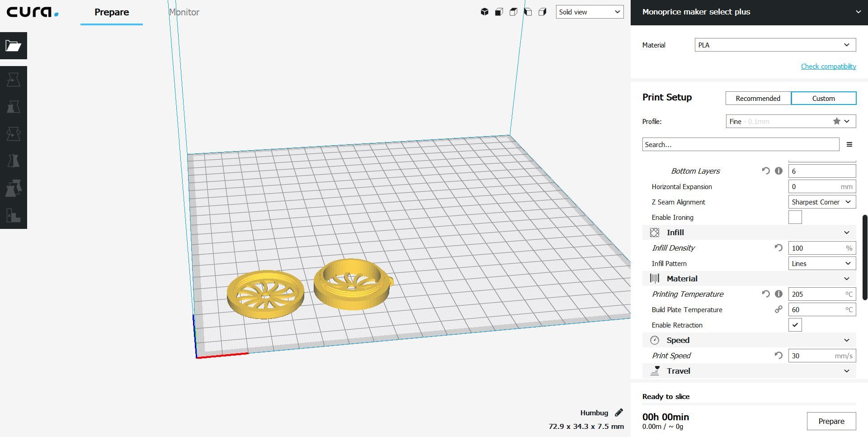The image size is (868, 437).
Task: Click the Infill Density value field
Action: [x=822, y=248]
